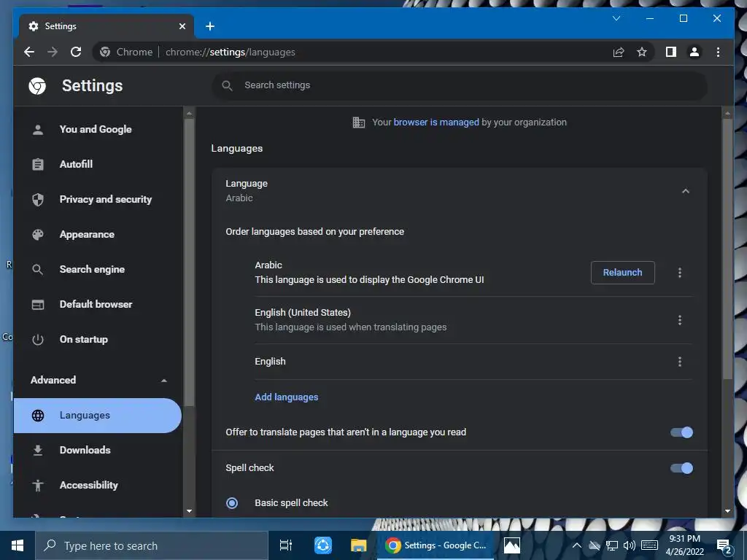This screenshot has width=747, height=560.
Task: Reload the settings page
Action: (76, 52)
